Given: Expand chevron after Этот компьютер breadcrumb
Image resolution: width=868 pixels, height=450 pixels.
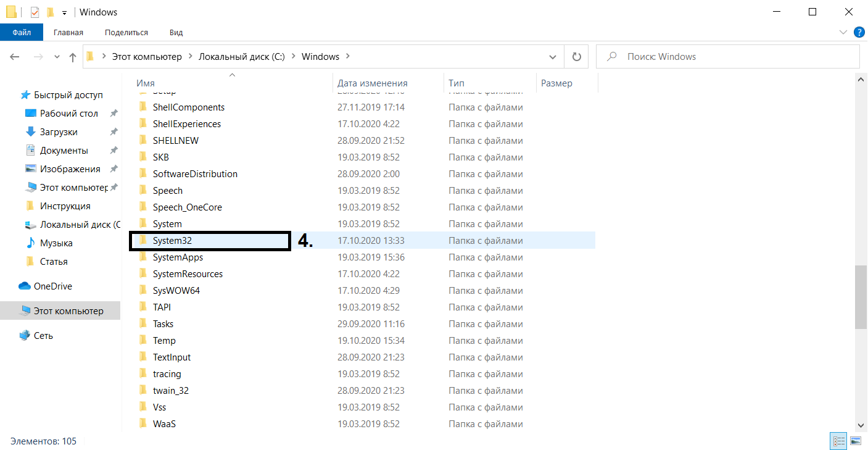Looking at the screenshot, I should [190, 57].
